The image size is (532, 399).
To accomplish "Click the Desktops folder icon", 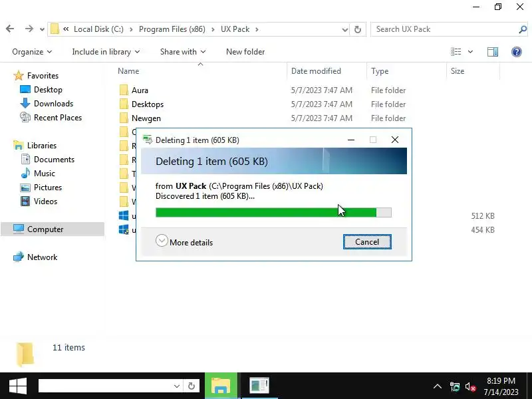I will coord(124,104).
